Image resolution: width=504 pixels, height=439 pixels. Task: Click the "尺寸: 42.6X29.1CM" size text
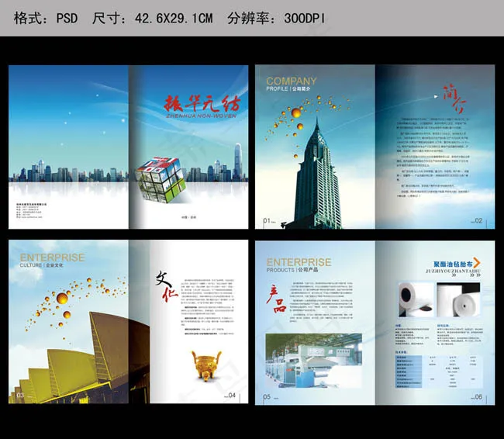(152, 19)
